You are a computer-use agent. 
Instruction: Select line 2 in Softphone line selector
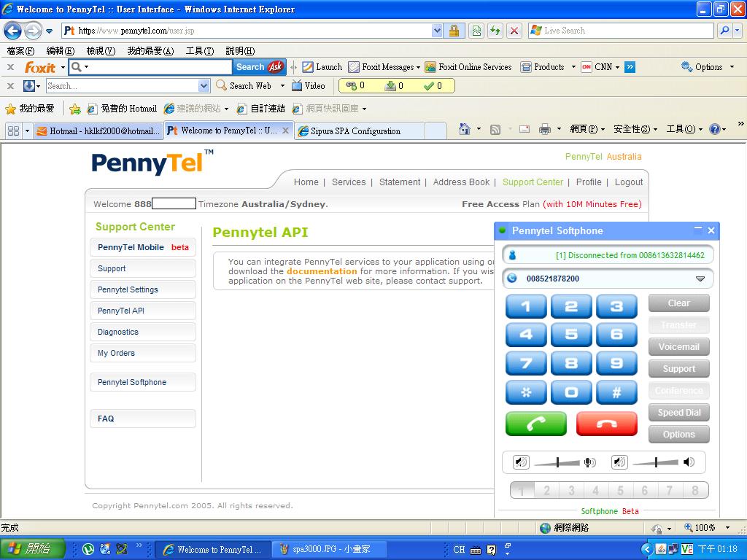[x=547, y=490]
